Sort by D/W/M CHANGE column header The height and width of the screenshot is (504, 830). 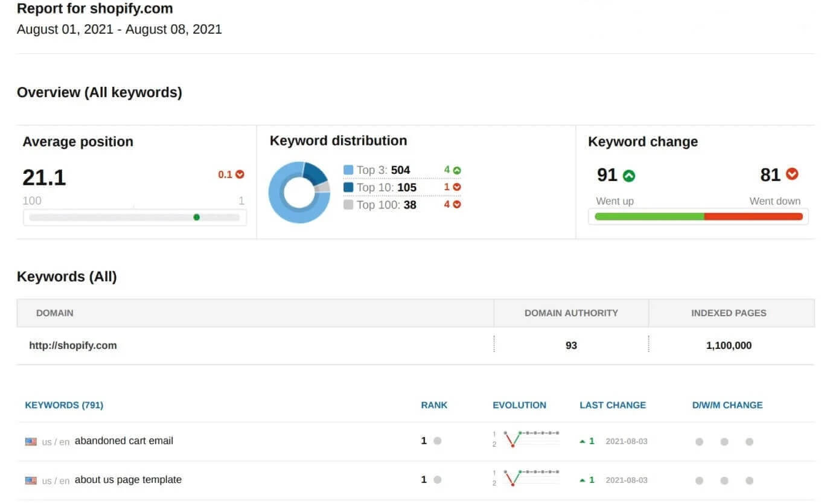727,405
